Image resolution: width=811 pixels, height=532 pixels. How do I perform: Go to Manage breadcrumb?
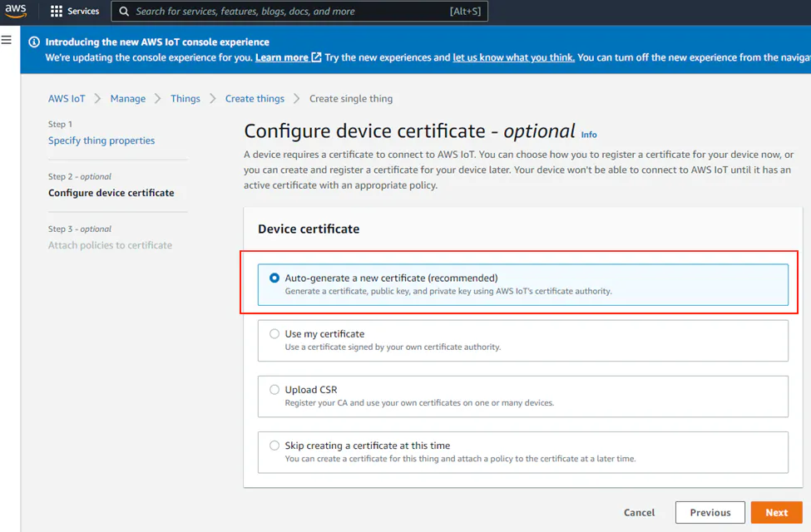pos(128,99)
